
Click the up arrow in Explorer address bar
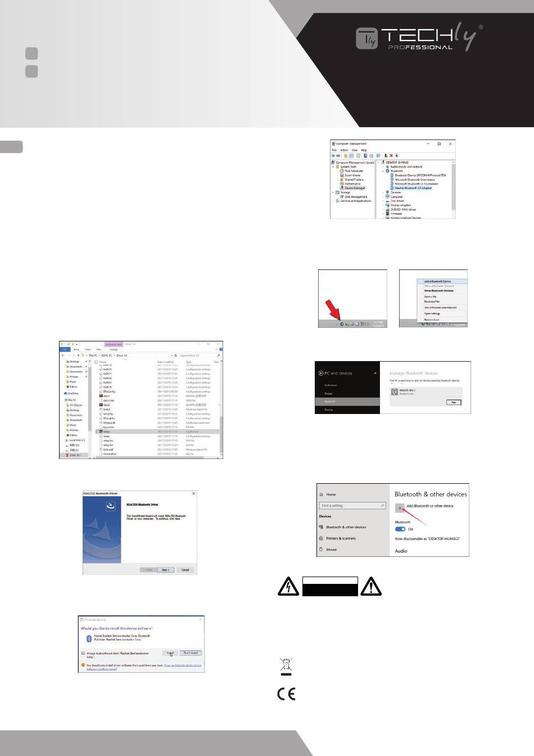[x=78, y=355]
